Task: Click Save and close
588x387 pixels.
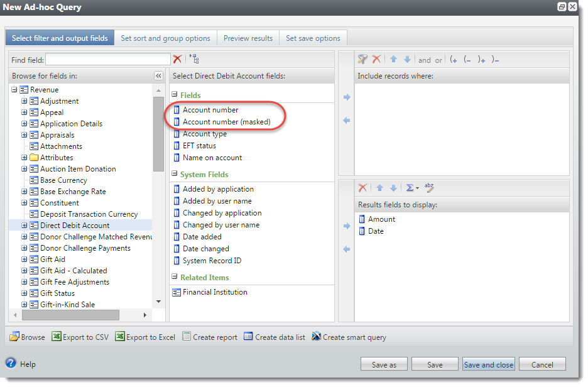Action: [x=489, y=364]
